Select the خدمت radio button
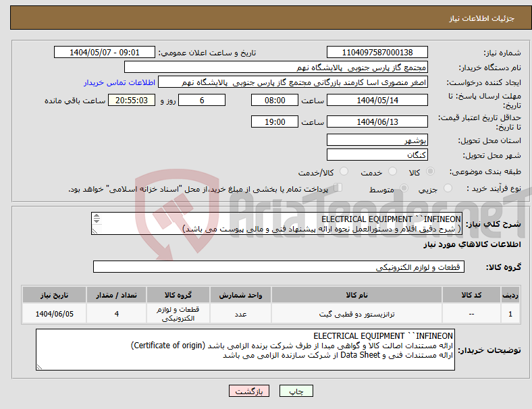 point(392,171)
